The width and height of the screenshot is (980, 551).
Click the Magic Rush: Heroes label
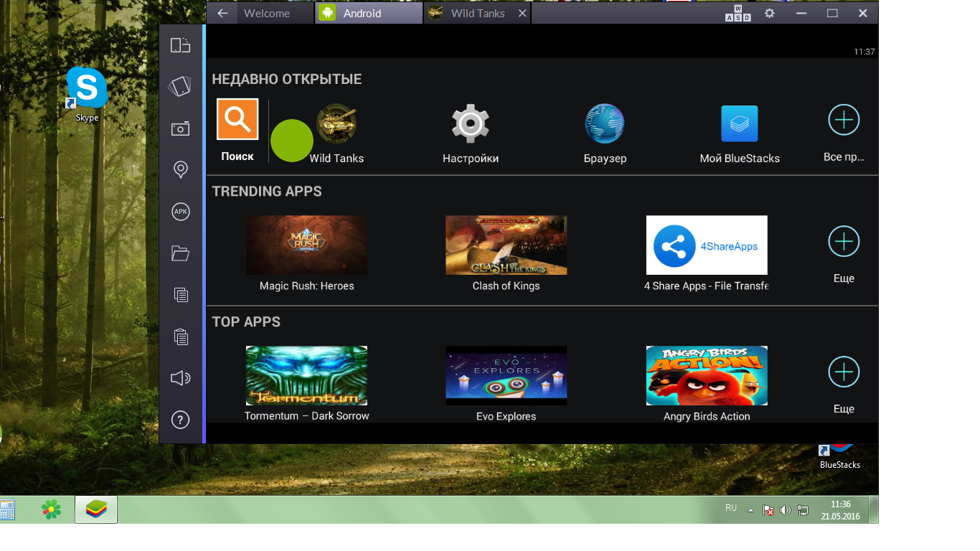pos(306,286)
